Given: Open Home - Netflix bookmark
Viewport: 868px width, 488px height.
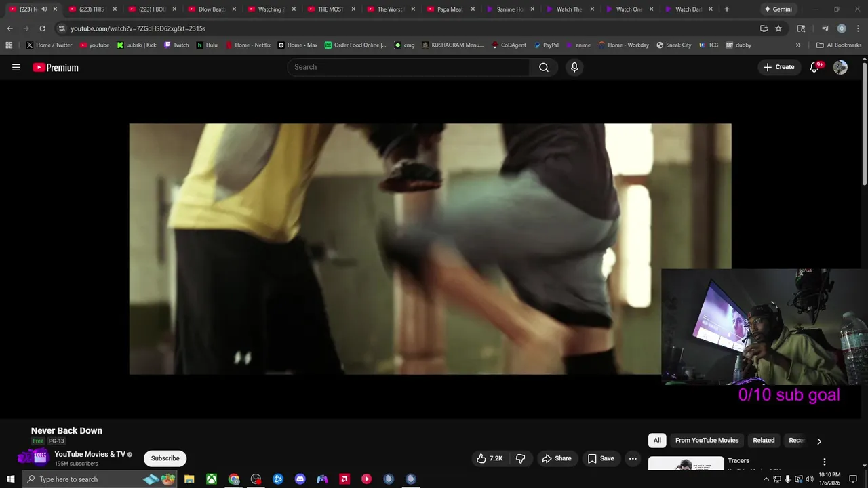Looking at the screenshot, I should [248, 45].
